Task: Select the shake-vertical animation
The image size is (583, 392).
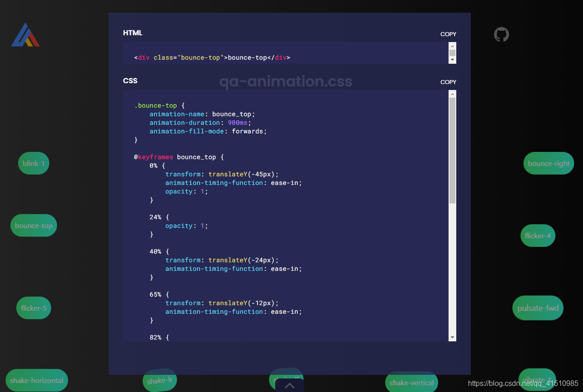Action: 411,383
